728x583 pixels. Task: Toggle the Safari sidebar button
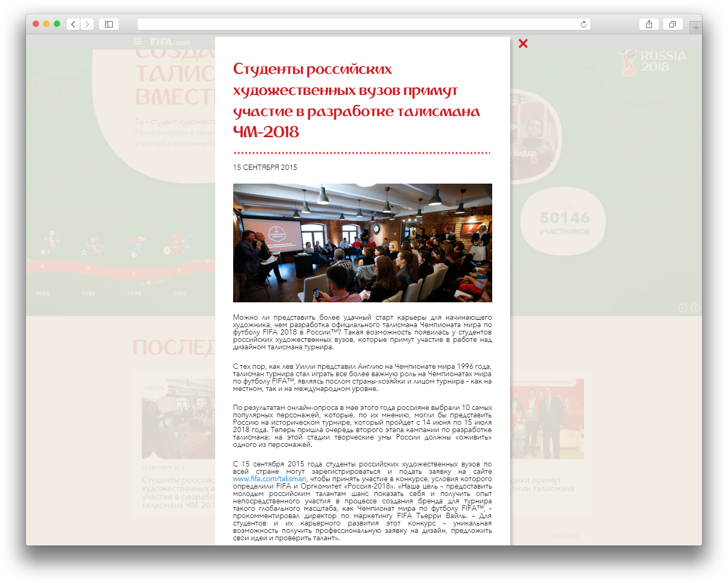(x=109, y=24)
